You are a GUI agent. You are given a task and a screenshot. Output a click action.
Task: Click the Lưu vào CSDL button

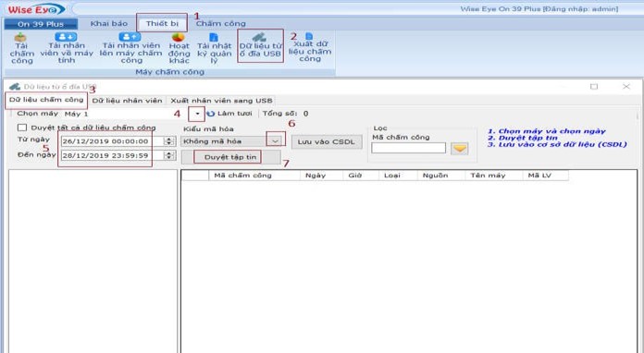tap(327, 142)
